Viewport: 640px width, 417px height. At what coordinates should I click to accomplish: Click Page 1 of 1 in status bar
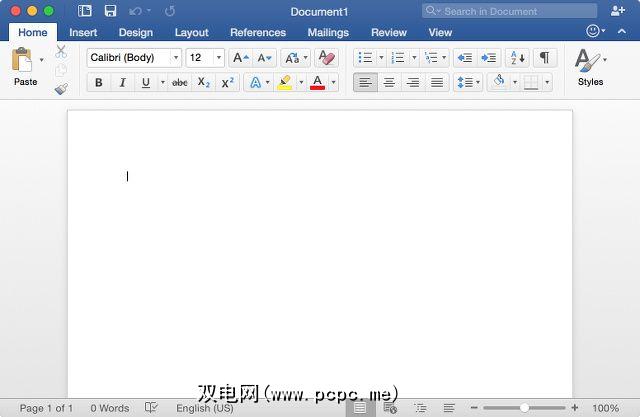point(46,408)
